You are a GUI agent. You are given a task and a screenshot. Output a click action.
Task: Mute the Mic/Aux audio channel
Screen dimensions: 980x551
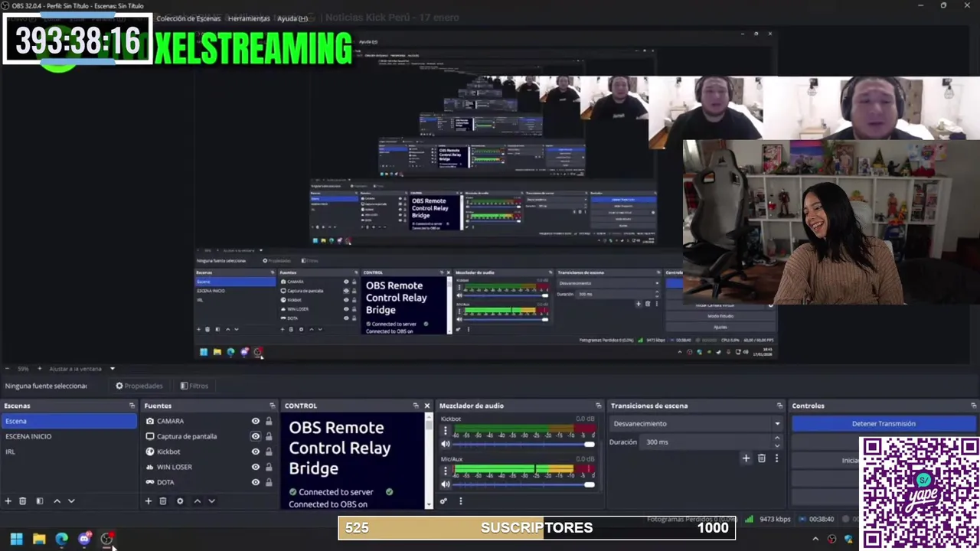[446, 484]
